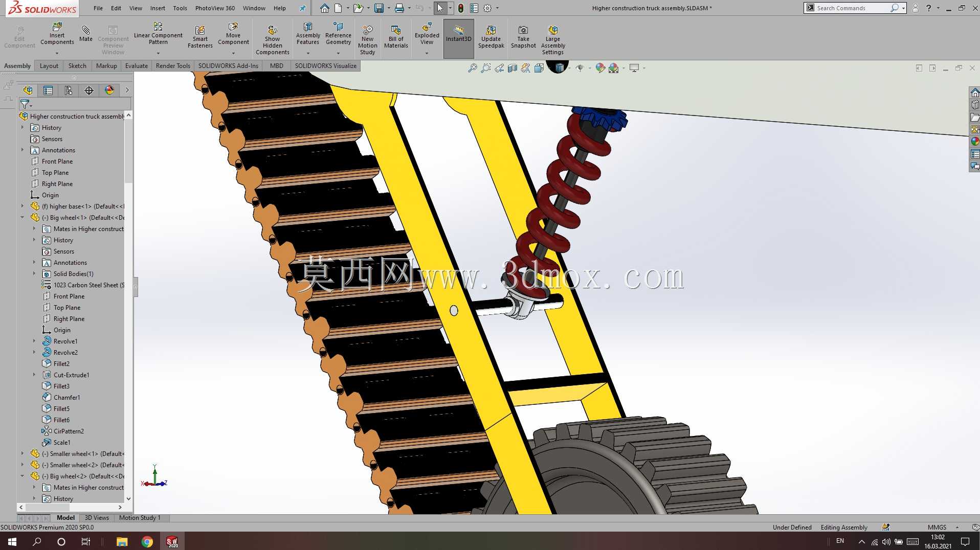Expand the top-level Annotations node
The image size is (980, 550).
pyautogui.click(x=23, y=150)
